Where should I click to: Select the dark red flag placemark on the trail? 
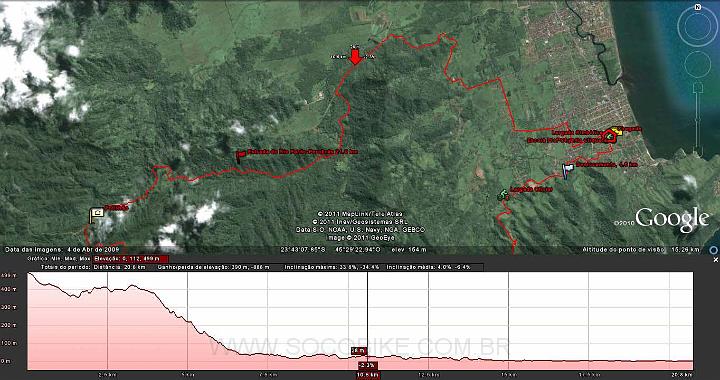pyautogui.click(x=240, y=156)
